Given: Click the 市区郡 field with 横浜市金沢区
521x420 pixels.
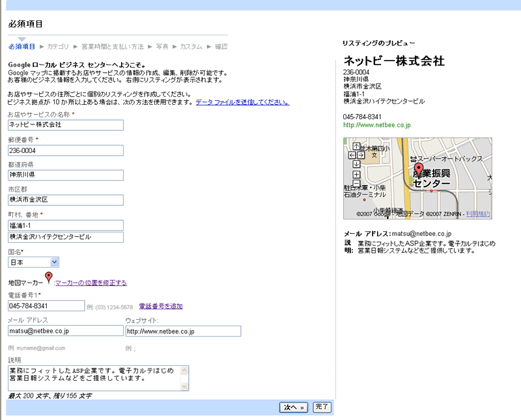Looking at the screenshot, I should click(66, 200).
